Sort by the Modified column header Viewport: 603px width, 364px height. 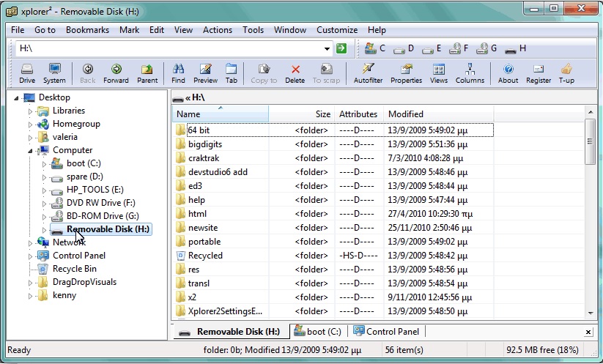[406, 114]
